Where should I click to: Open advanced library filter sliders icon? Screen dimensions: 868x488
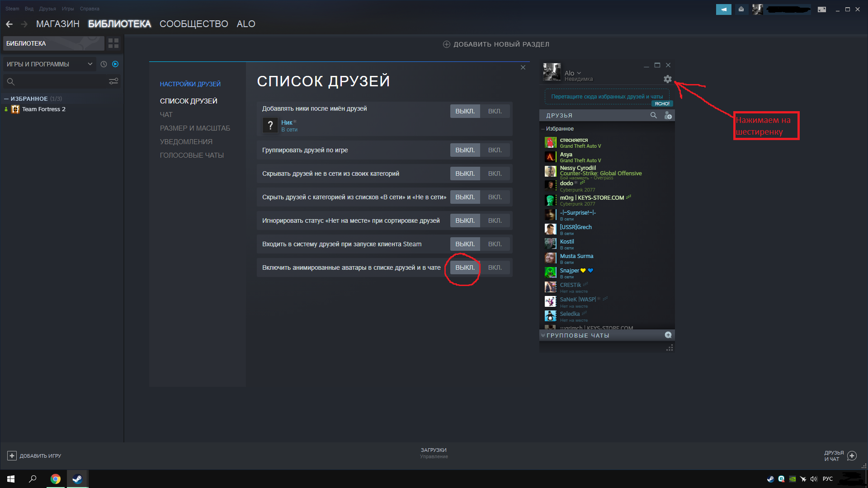[x=113, y=81]
